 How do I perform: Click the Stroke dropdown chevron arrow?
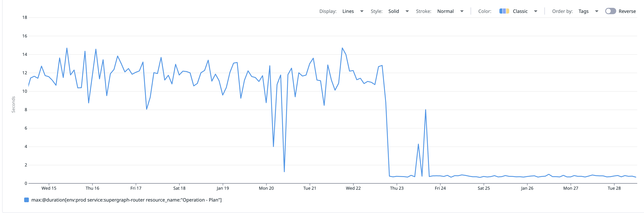462,11
